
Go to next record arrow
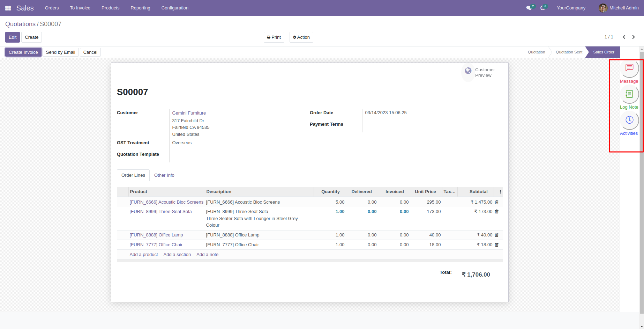[634, 37]
